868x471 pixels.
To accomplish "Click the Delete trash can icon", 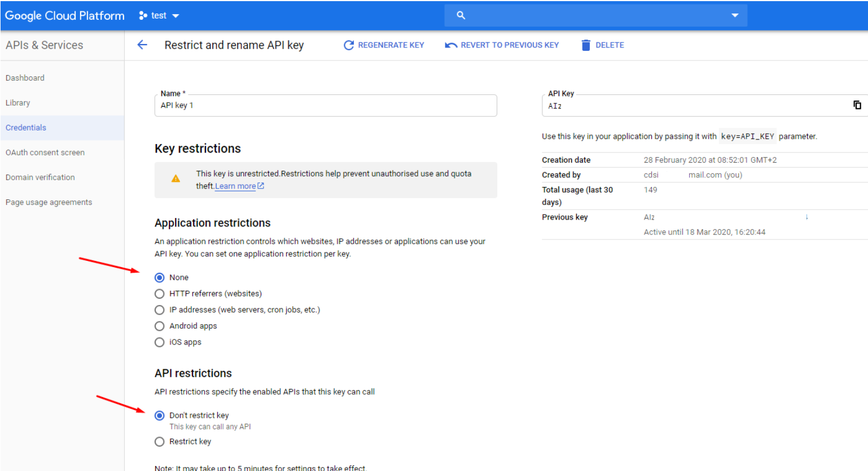I will 586,45.
